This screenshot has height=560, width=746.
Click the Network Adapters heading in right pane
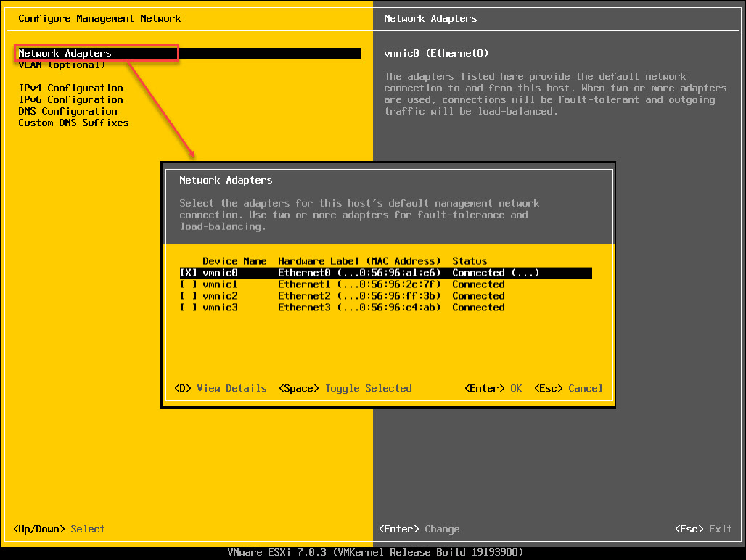point(430,19)
